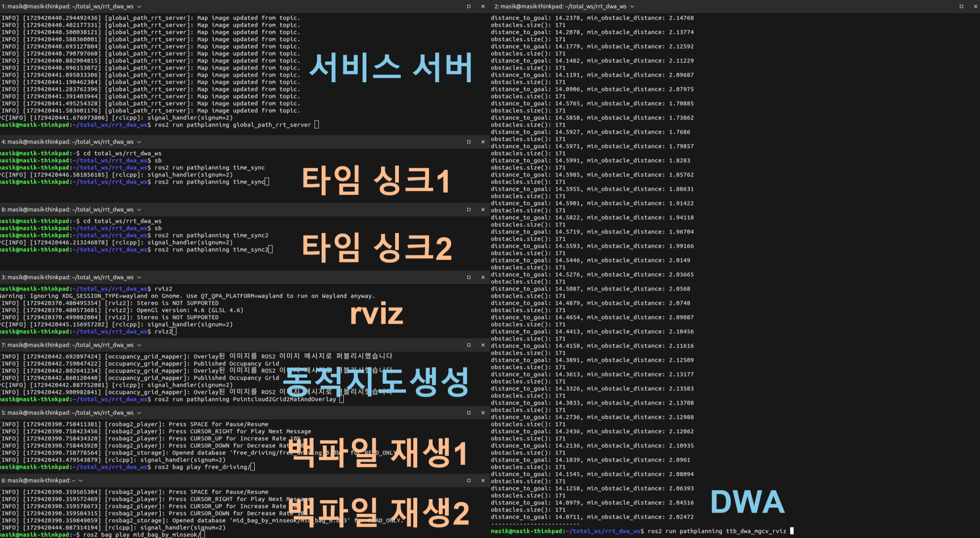The width and height of the screenshot is (980, 538).
Task: Close terminal 8 time_sync2 pane
Action: tap(483, 210)
